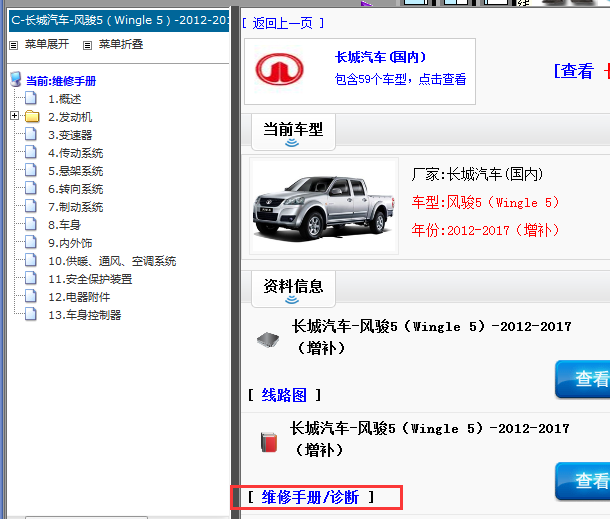This screenshot has width=610, height=519.
Task: Click the page icon beside 1.概述
Action: (31, 98)
